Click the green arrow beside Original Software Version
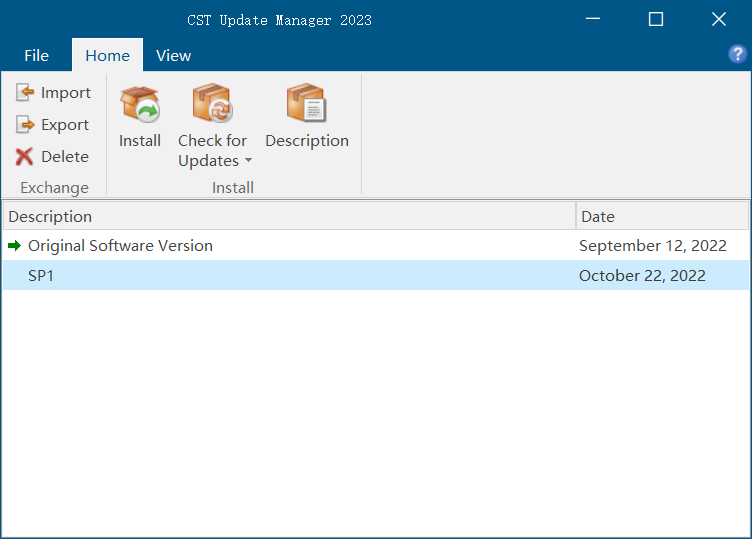Screen dimensions: 752x539 [14, 246]
